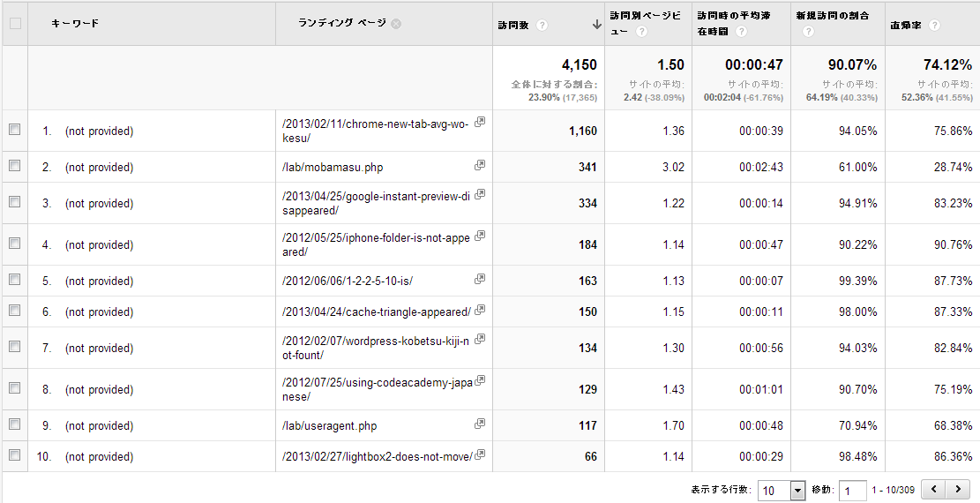The width and height of the screenshot is (980, 503).
Task: Remove ランディング ページ dimension with x icon
Action: tap(396, 24)
